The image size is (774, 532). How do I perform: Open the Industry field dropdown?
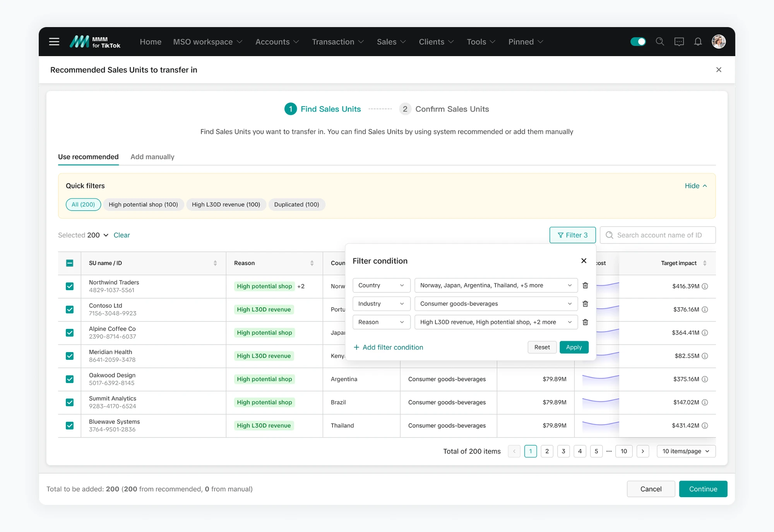pos(381,304)
